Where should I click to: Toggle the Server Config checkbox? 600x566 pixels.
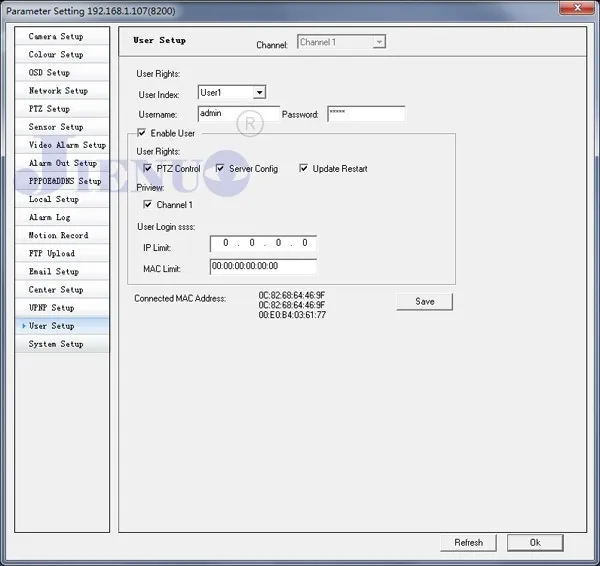pyautogui.click(x=220, y=168)
